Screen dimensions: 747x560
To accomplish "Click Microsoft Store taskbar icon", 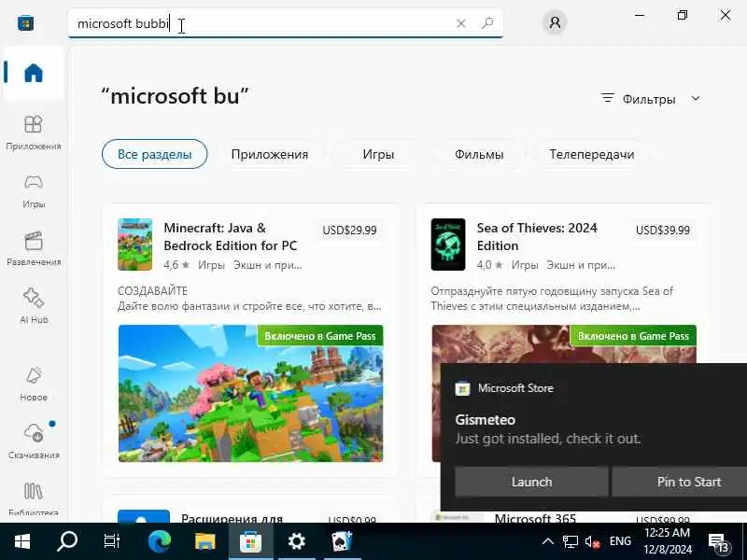I will tap(250, 541).
